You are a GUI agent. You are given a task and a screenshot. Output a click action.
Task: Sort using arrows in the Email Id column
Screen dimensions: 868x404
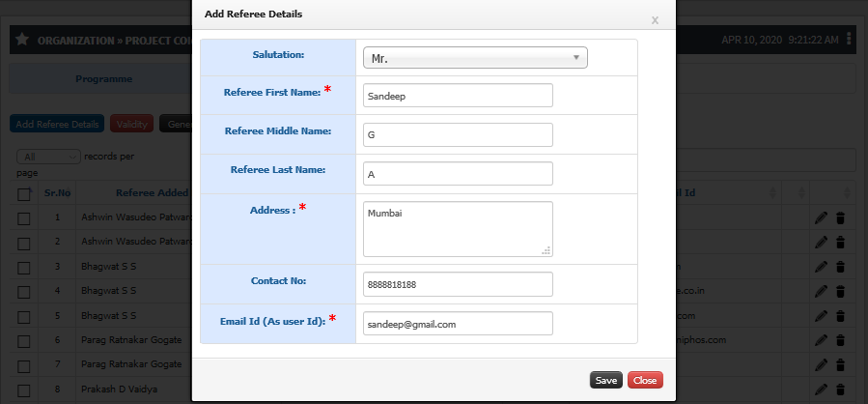(x=772, y=193)
